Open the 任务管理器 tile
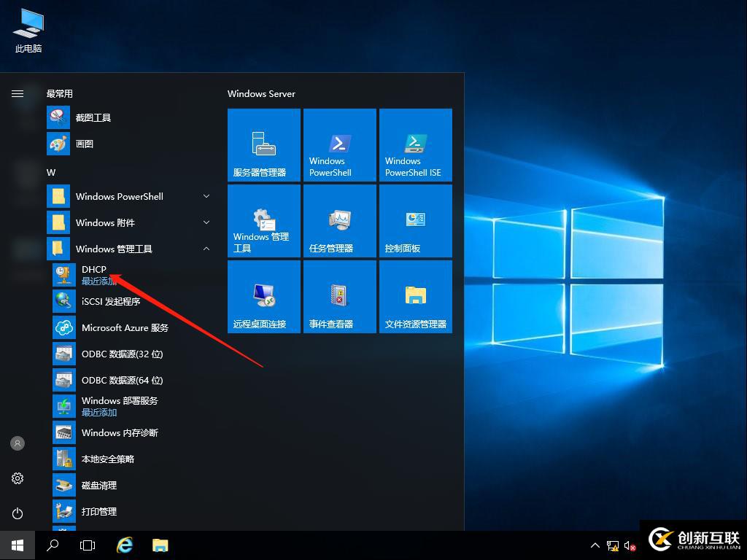This screenshot has width=747, height=560. (340, 221)
